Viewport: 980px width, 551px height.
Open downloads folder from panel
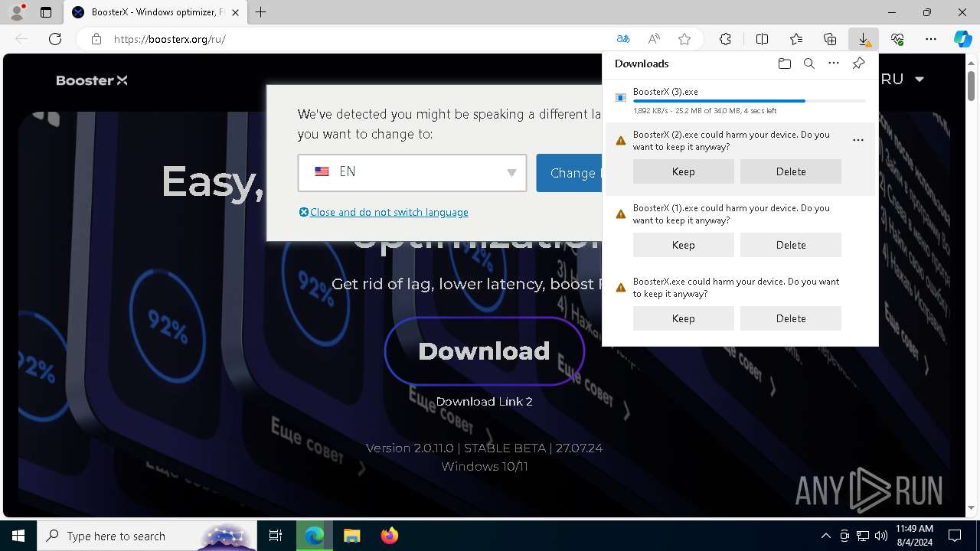(x=784, y=64)
